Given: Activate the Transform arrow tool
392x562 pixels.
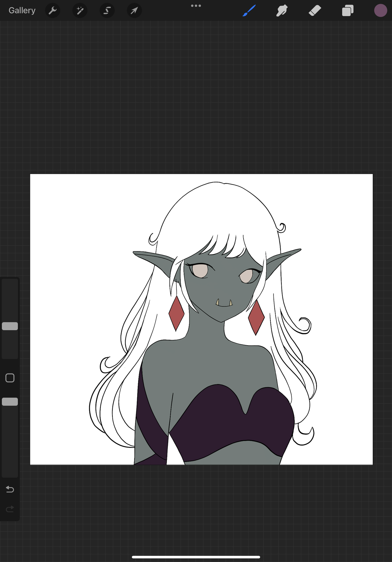Looking at the screenshot, I should 134,10.
